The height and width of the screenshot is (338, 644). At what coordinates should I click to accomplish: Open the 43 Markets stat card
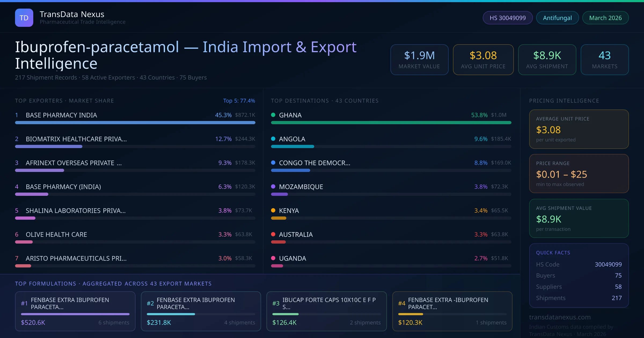pos(604,60)
